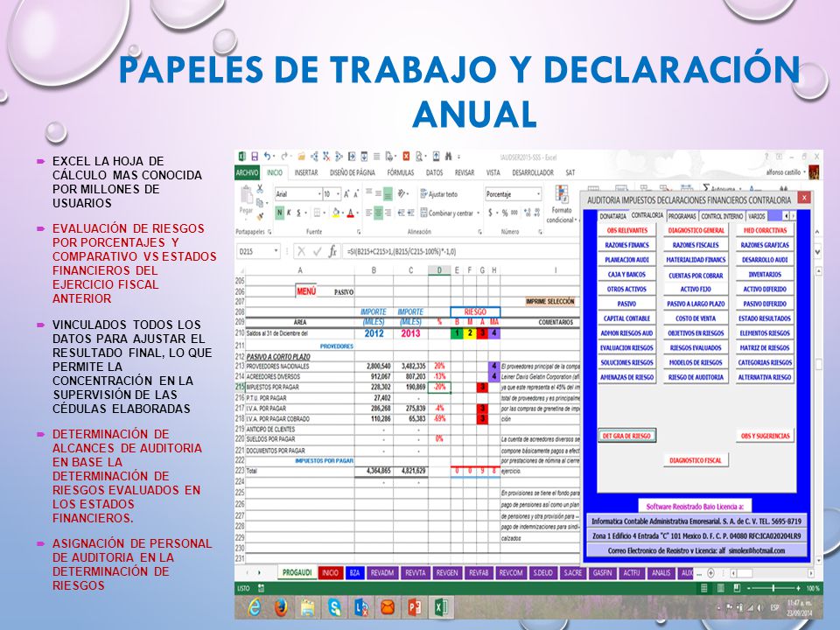Open the alfonso castillo account dropdown
This screenshot has height=630, width=840.
pyautogui.click(x=805, y=172)
